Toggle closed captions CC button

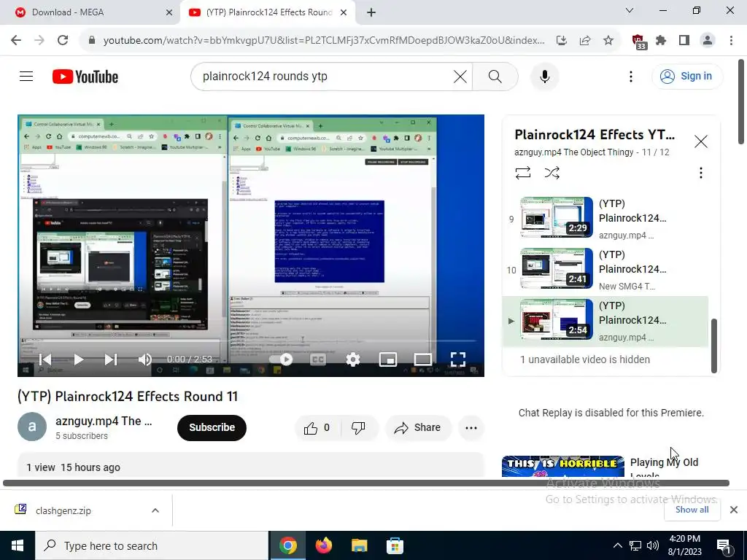tap(318, 359)
